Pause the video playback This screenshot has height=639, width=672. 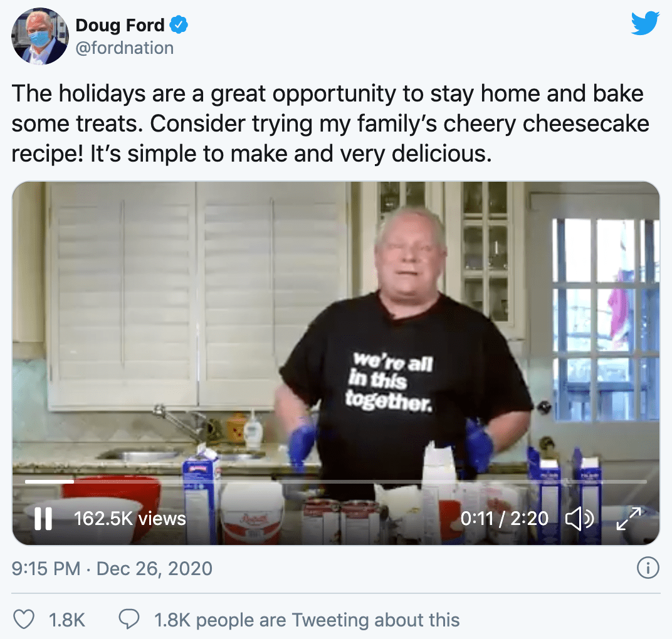pyautogui.click(x=43, y=519)
